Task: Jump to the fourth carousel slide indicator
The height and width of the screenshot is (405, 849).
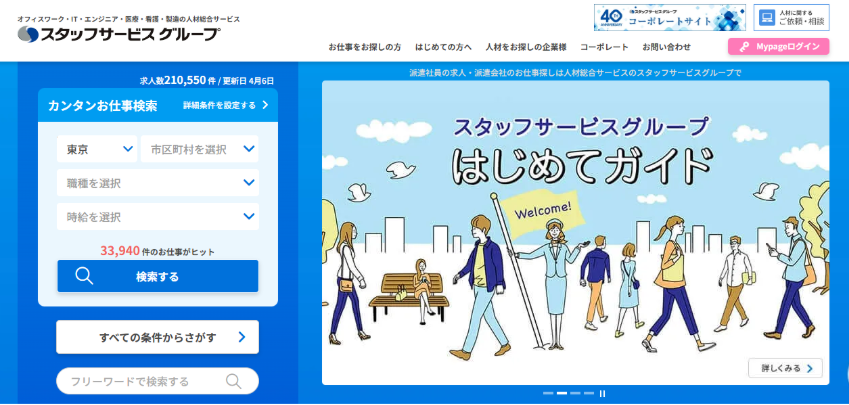Action: 589,393
